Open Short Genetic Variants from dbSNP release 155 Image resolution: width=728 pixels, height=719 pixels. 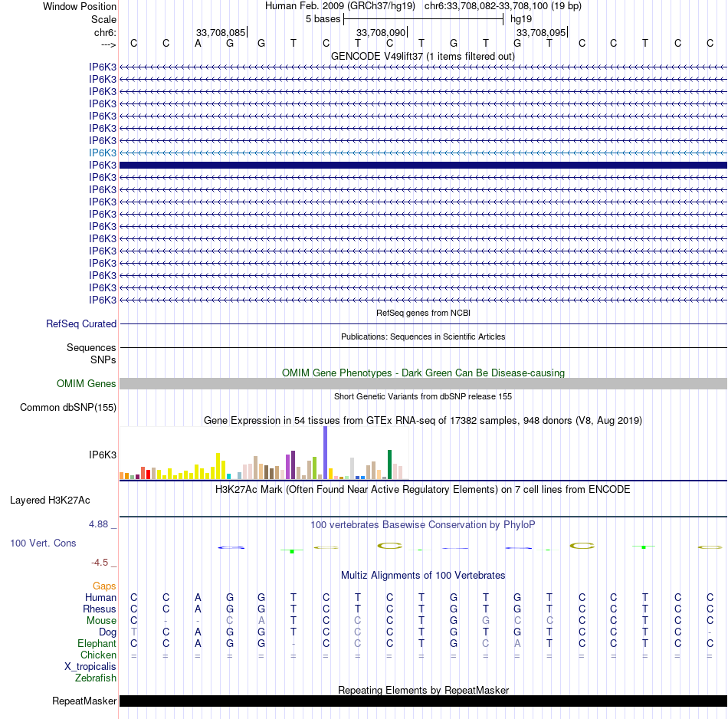click(x=423, y=396)
